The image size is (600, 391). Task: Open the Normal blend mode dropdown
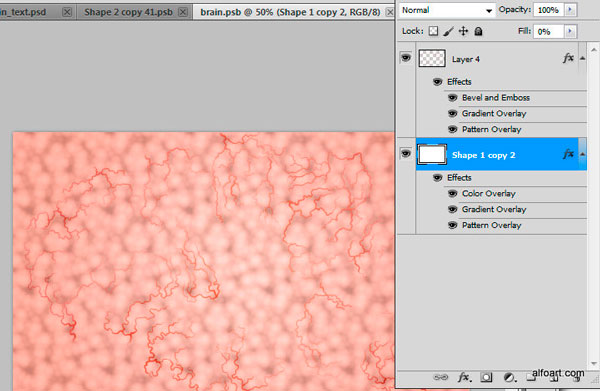tap(447, 10)
